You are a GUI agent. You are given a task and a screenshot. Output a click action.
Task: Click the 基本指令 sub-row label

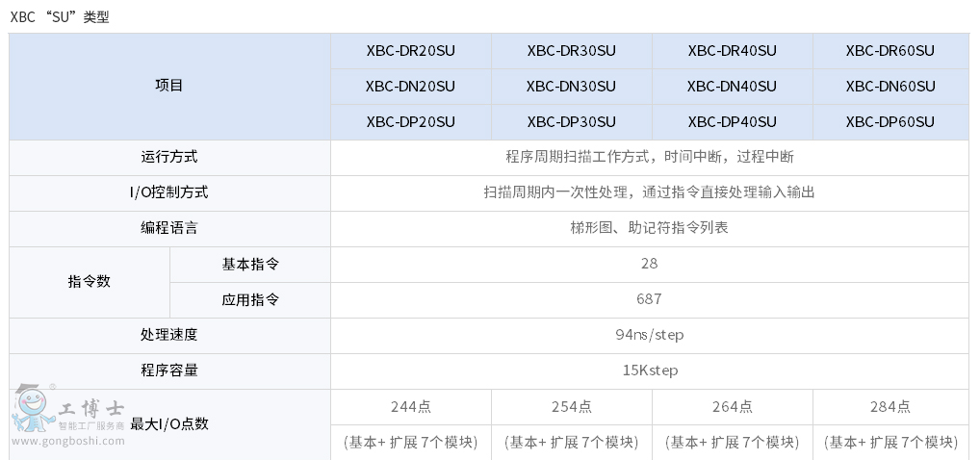click(250, 264)
